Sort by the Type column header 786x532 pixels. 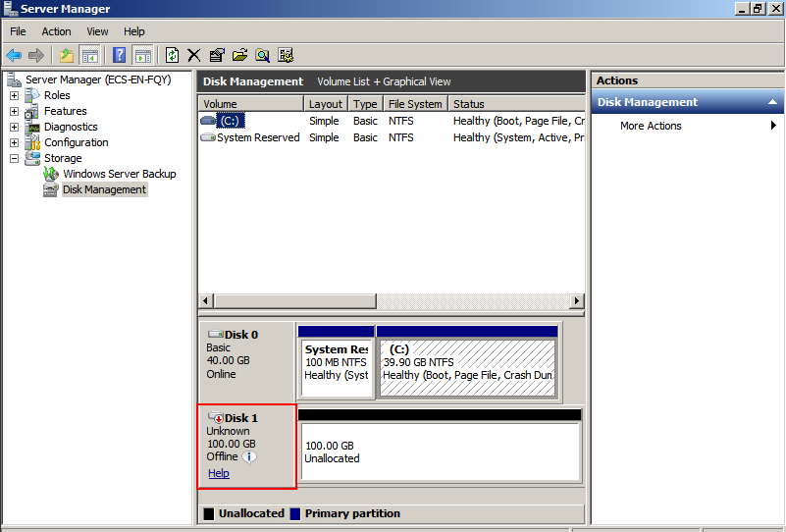(365, 104)
